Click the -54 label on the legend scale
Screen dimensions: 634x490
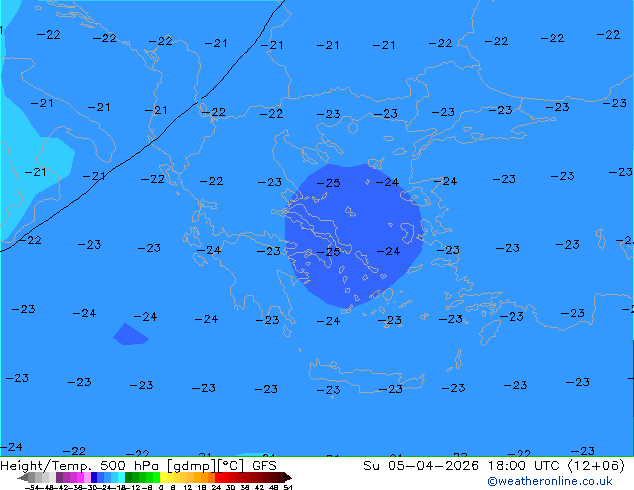pyautogui.click(x=32, y=487)
